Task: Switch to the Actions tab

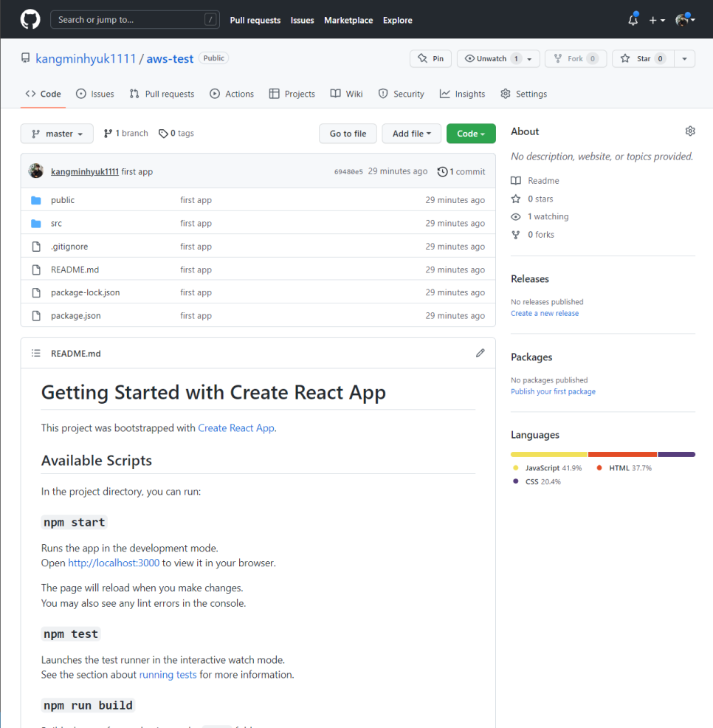Action: pos(232,94)
